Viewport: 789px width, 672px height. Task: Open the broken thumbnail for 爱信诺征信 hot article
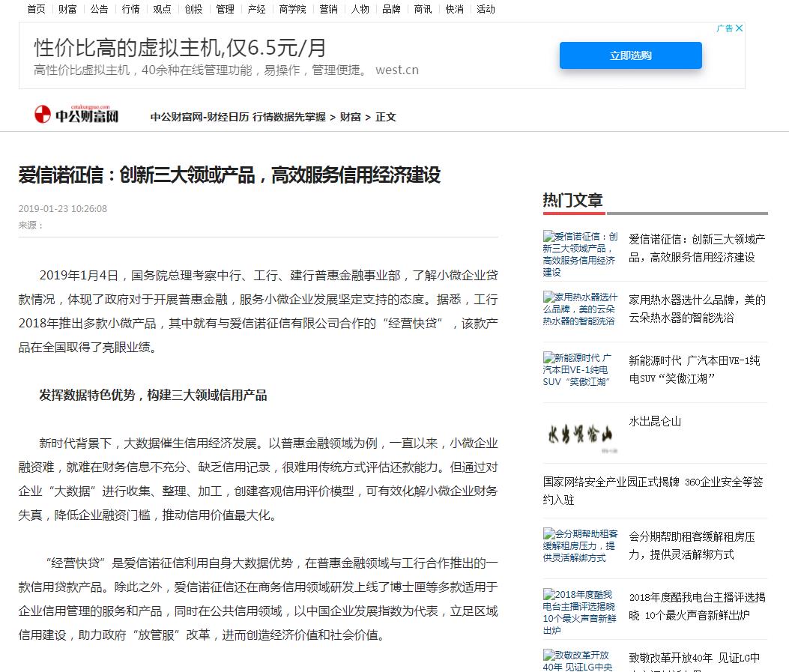pos(580,254)
